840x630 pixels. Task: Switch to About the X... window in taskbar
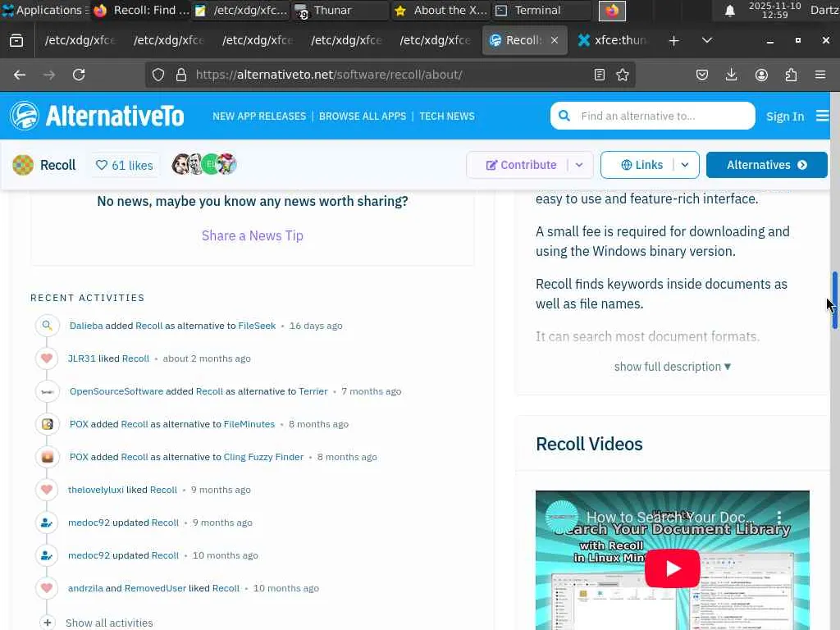(441, 10)
